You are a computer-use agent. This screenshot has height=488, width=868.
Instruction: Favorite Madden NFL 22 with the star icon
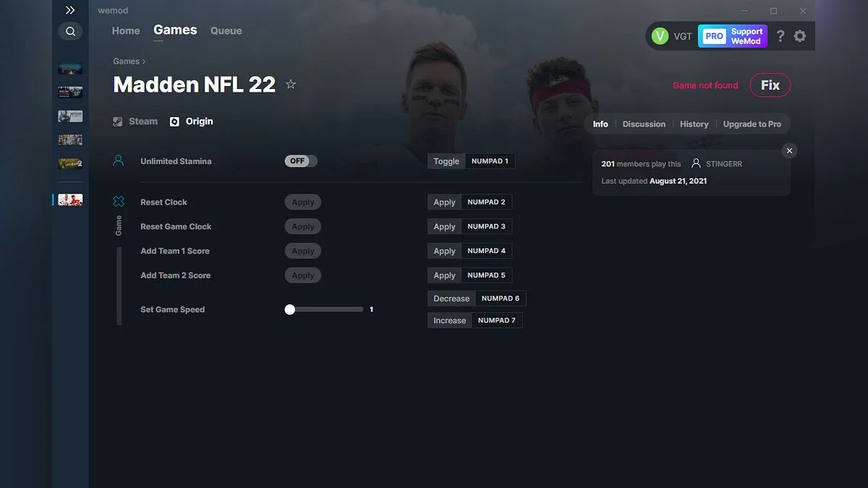tap(291, 84)
